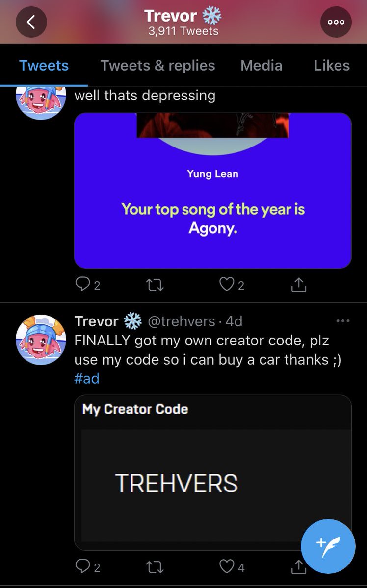Switch to the Likes tab
This screenshot has height=588, width=367.
point(332,66)
